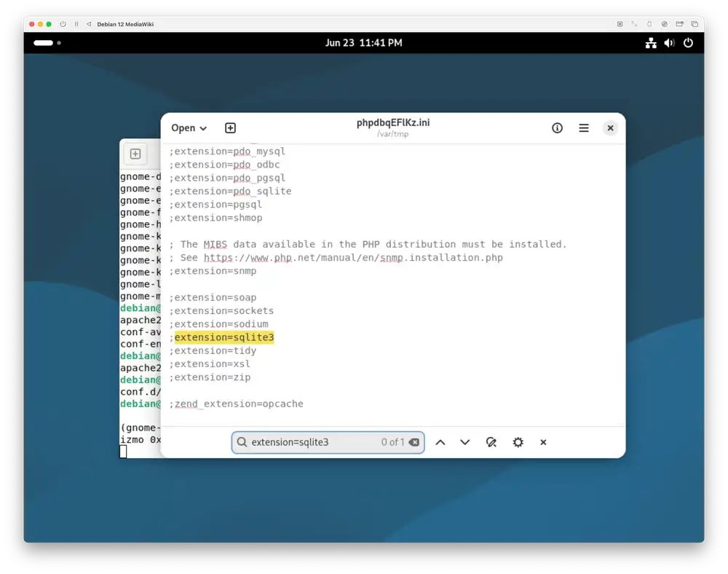Click the ;extension=snmp line
The image size is (728, 574).
(x=213, y=271)
